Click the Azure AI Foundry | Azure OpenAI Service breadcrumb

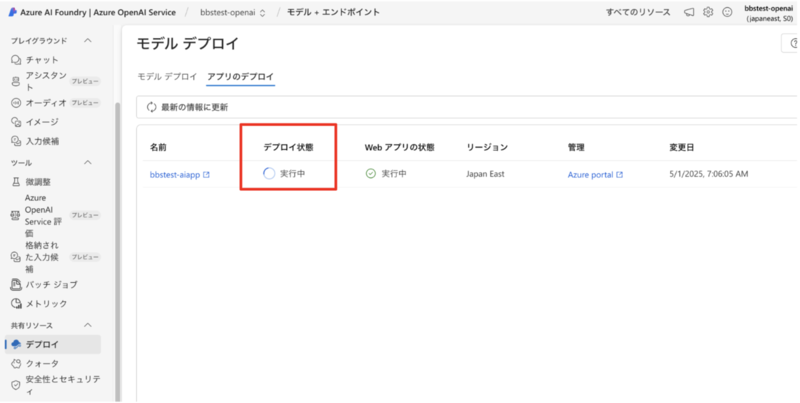pos(98,12)
